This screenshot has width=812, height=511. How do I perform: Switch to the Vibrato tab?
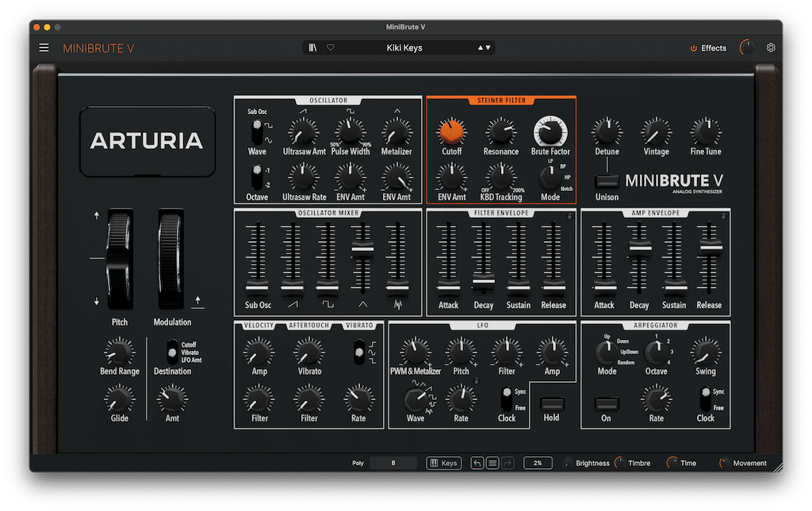tap(359, 326)
